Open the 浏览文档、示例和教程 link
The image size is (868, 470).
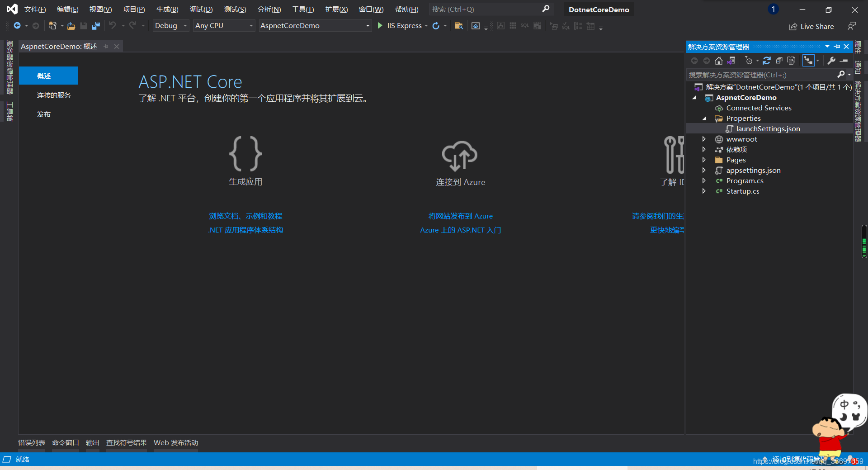245,216
